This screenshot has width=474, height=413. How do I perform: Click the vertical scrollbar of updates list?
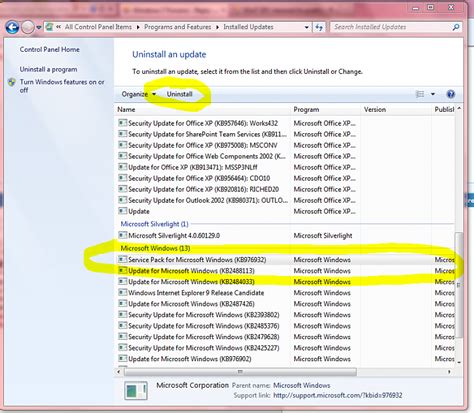point(459,285)
